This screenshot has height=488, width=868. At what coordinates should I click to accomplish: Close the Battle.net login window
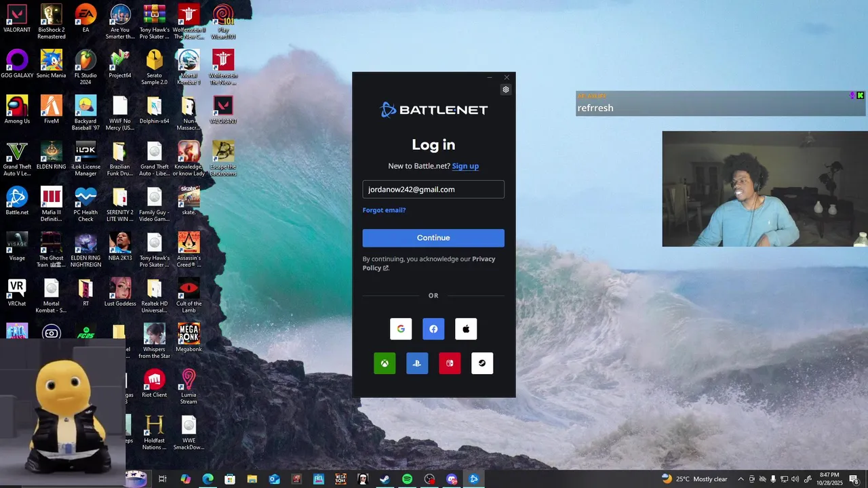click(507, 77)
